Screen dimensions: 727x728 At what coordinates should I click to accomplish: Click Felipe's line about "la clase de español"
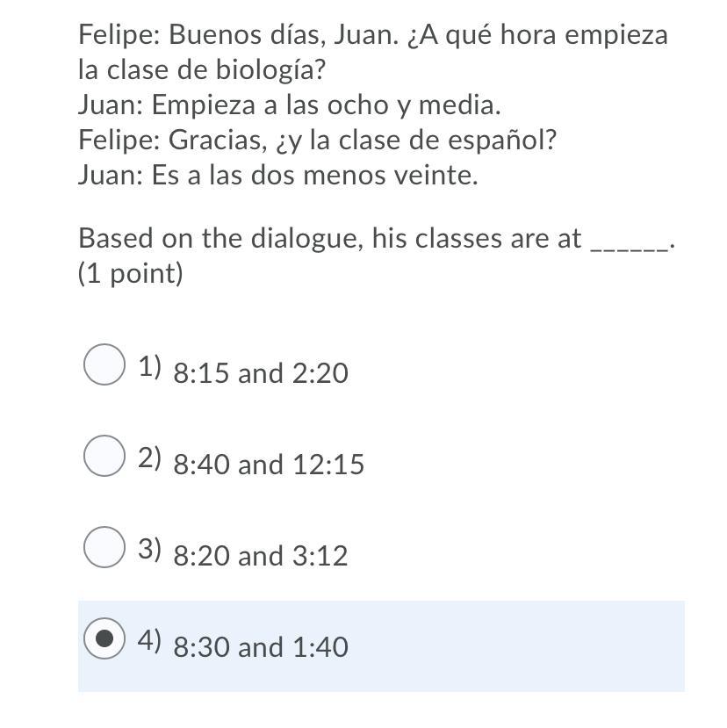pos(317,141)
